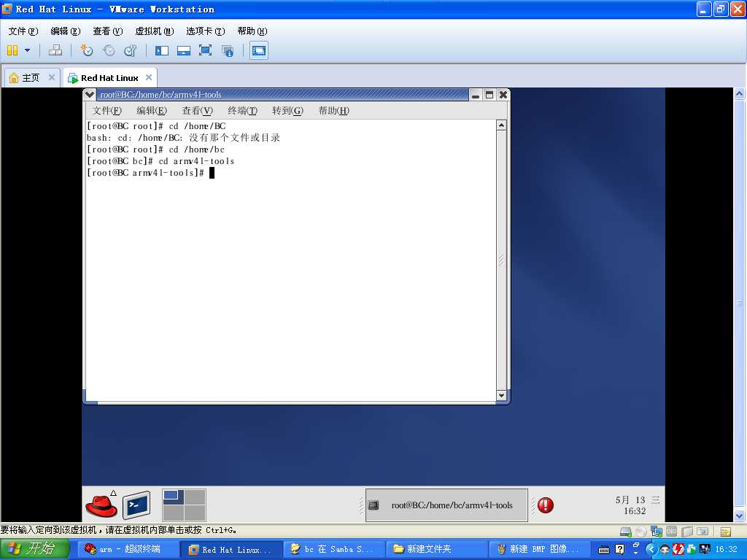
Task: Click root@BC terminal button in GNOME panel
Action: (446, 505)
